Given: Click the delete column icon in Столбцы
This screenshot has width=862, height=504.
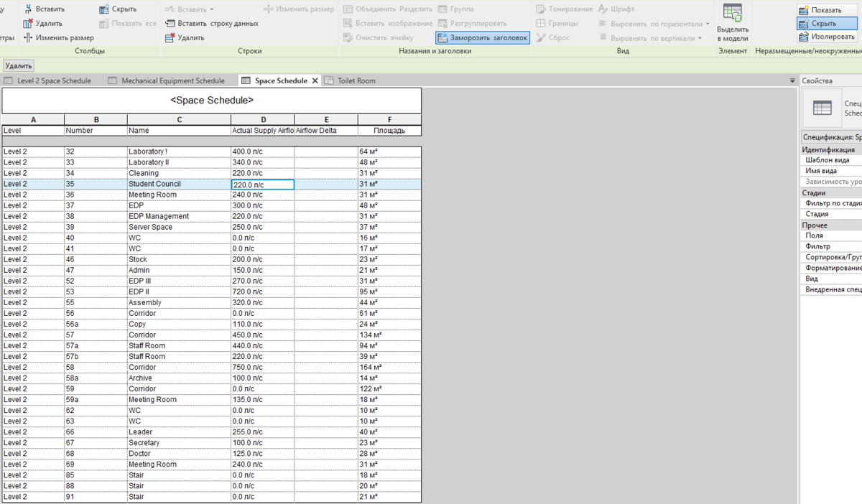Looking at the screenshot, I should [28, 24].
